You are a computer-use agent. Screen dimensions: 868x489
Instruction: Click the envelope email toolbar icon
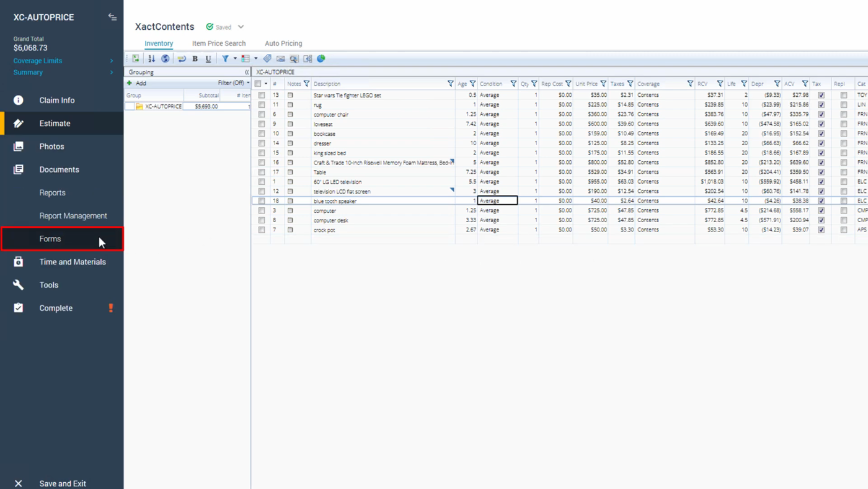281,58
